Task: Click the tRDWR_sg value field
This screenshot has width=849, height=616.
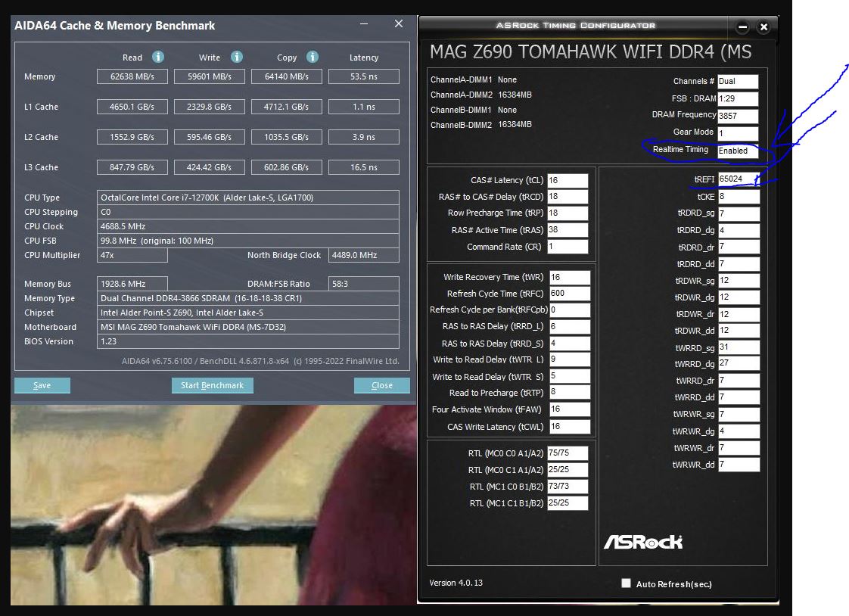Action: pos(739,281)
